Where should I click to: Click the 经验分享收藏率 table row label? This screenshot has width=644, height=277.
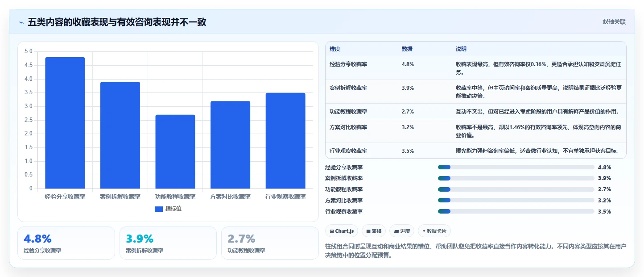point(348,64)
